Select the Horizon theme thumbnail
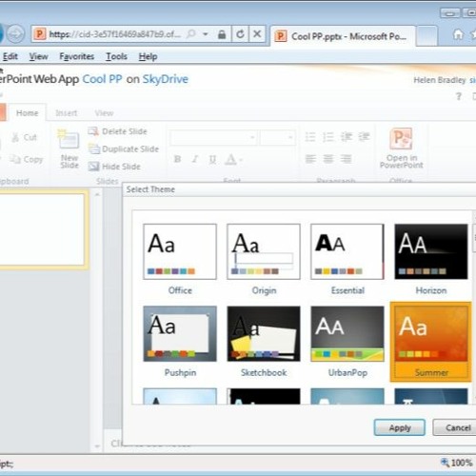The width and height of the screenshot is (476, 476). tap(431, 251)
